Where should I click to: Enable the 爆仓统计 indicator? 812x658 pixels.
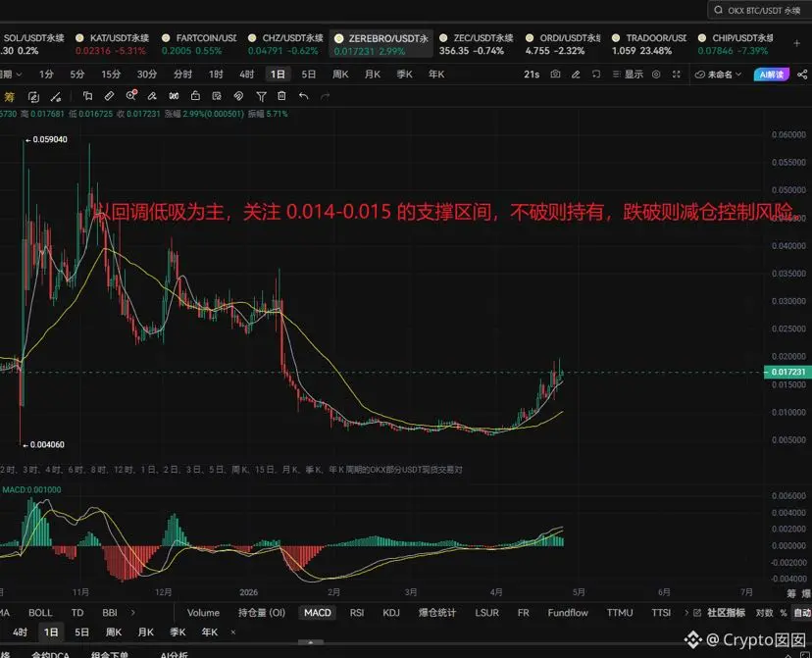click(437, 613)
